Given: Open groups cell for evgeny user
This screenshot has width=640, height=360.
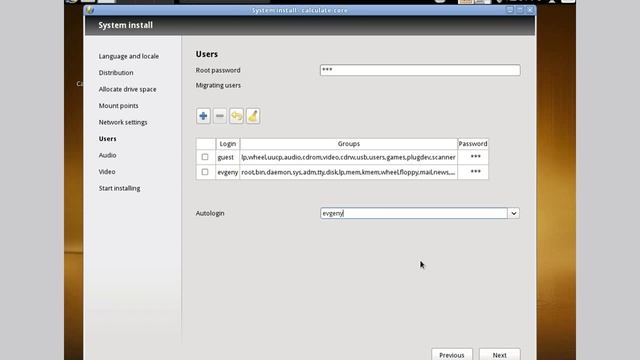Looking at the screenshot, I should [x=349, y=172].
